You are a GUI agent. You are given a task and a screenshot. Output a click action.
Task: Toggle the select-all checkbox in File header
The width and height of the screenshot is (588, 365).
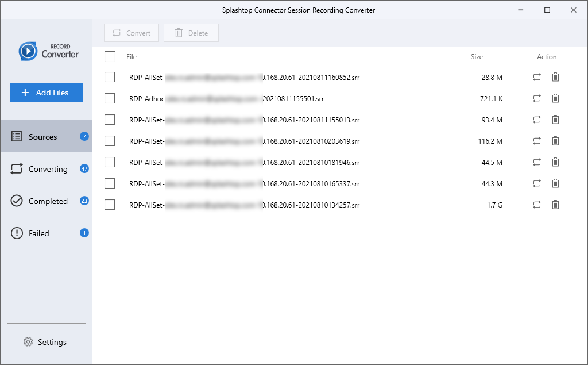coord(110,57)
